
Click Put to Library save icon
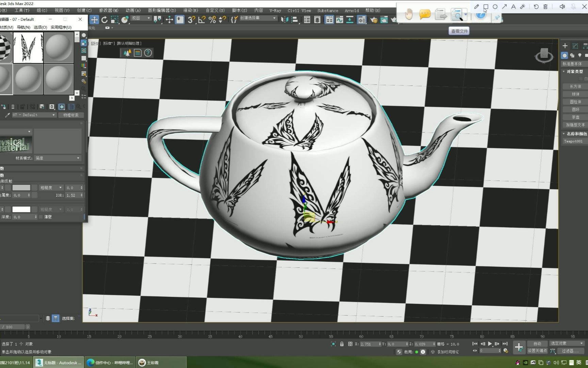pos(42,107)
